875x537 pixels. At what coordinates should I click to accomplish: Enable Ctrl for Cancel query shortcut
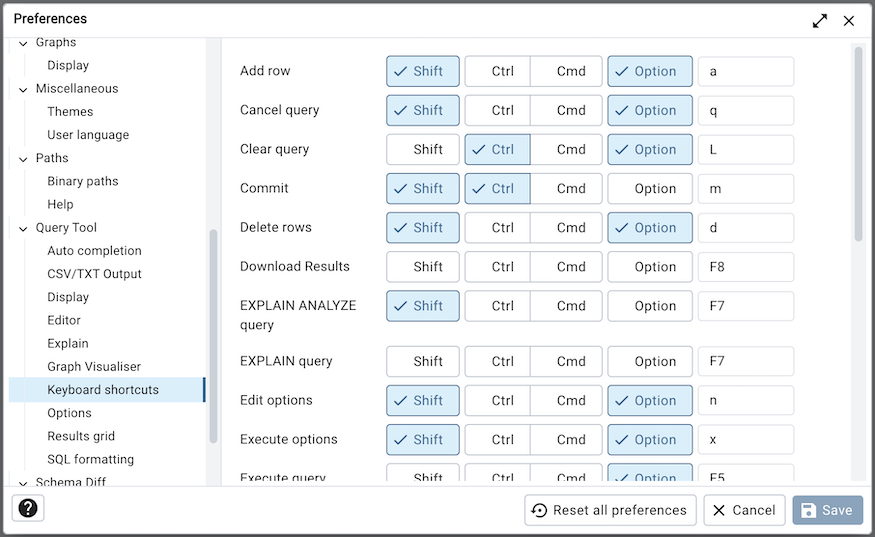click(498, 111)
